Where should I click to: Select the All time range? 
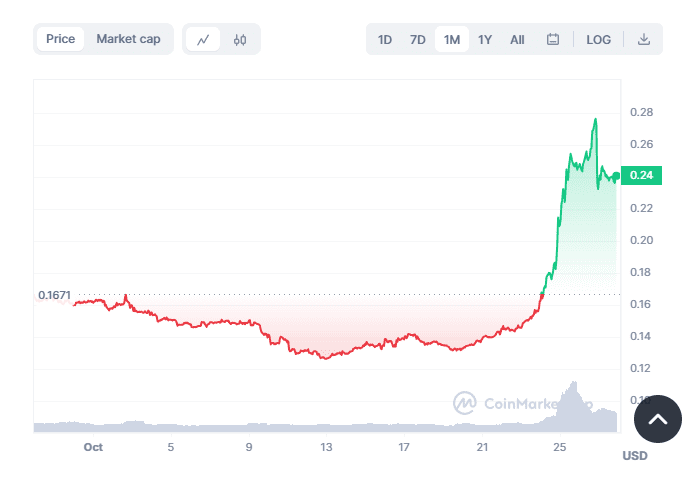click(517, 40)
